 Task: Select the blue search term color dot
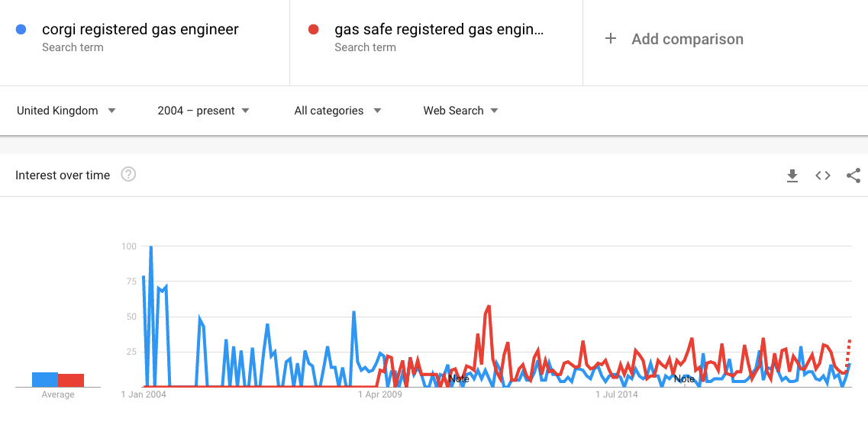[22, 29]
